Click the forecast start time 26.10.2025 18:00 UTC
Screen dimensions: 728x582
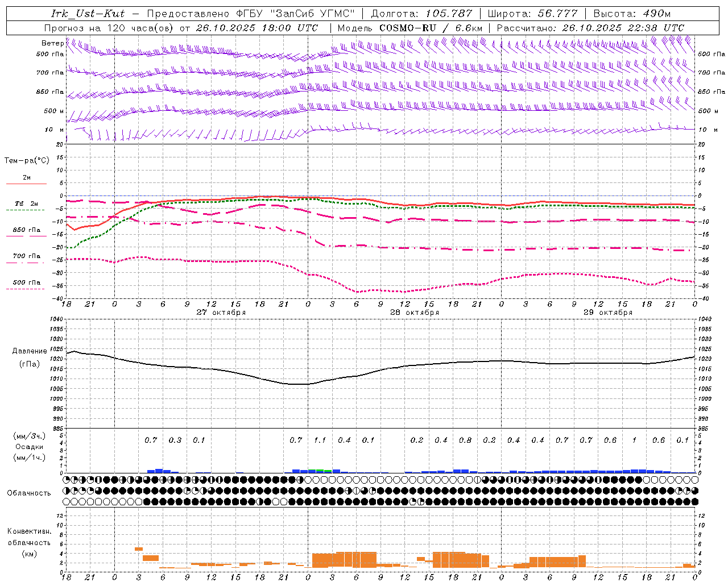257,28
